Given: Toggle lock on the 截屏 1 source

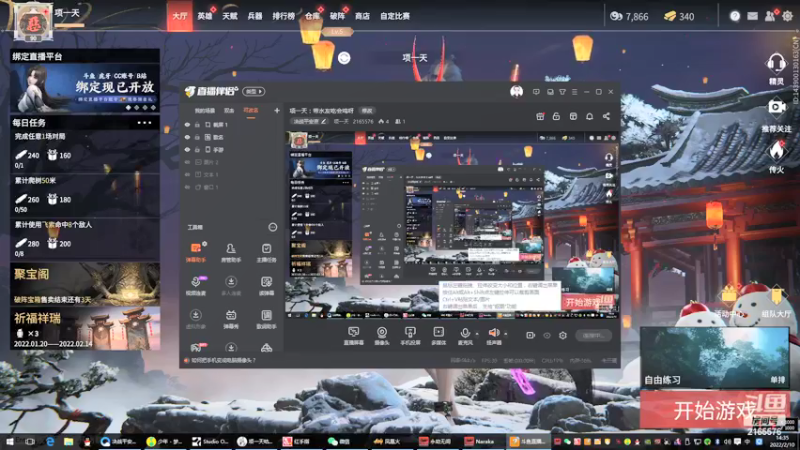Looking at the screenshot, I should pyautogui.click(x=197, y=124).
